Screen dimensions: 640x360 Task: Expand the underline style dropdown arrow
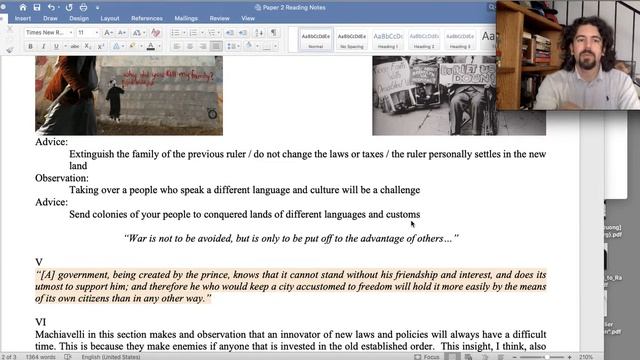tap(65, 47)
